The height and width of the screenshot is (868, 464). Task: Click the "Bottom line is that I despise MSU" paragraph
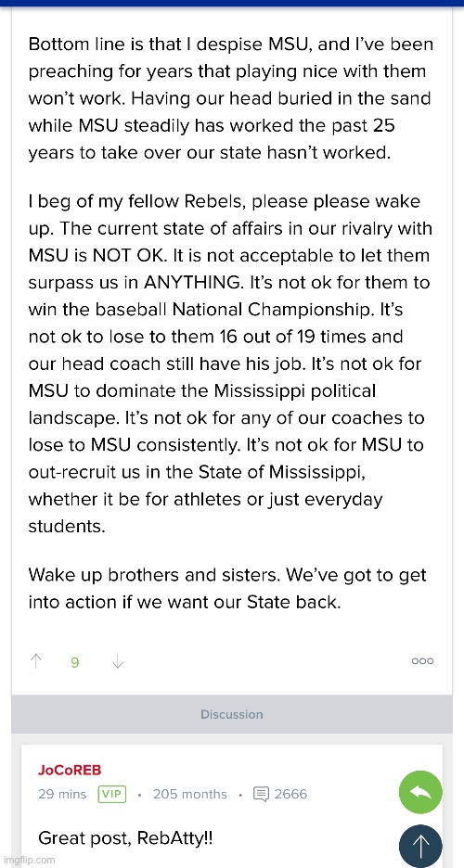pos(231,99)
